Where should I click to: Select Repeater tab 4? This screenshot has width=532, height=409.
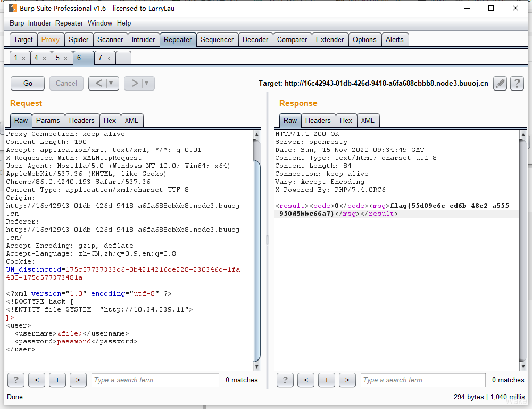[x=36, y=58]
